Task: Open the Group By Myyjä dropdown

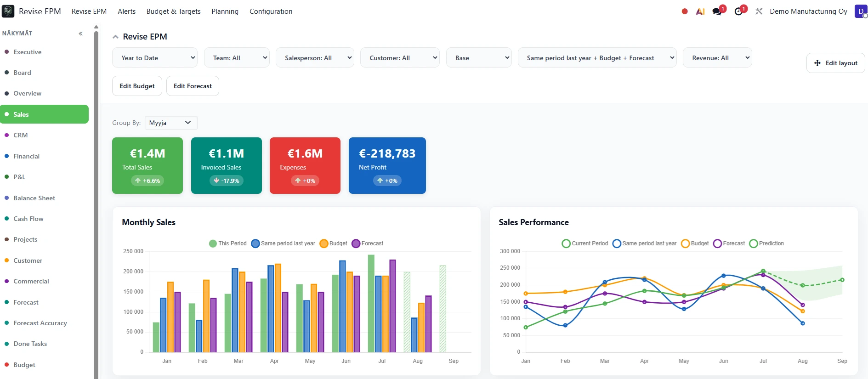Action: (171, 123)
